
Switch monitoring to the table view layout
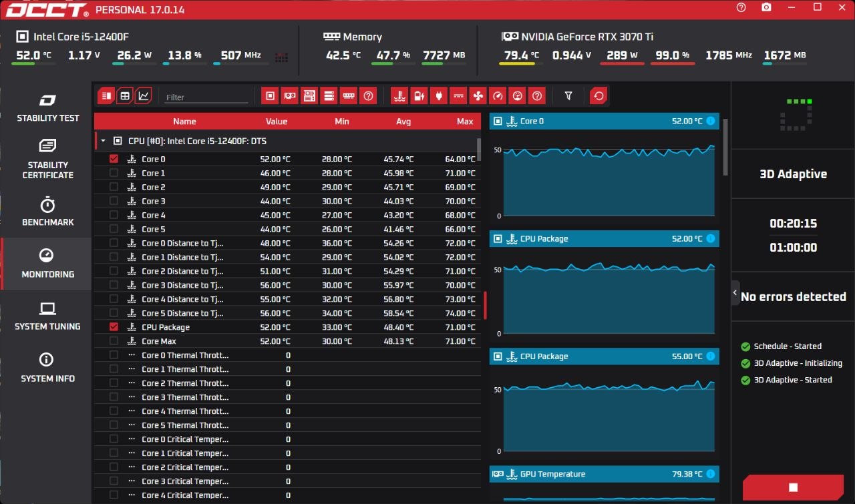point(124,96)
